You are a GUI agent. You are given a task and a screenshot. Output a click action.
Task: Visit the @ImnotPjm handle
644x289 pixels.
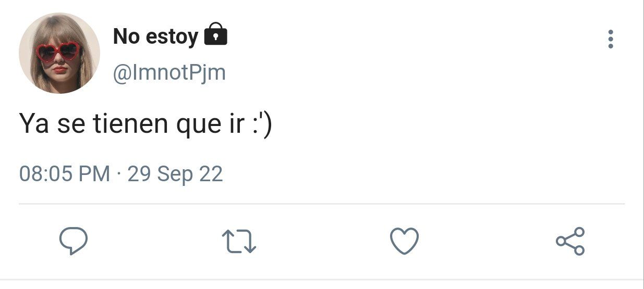169,72
